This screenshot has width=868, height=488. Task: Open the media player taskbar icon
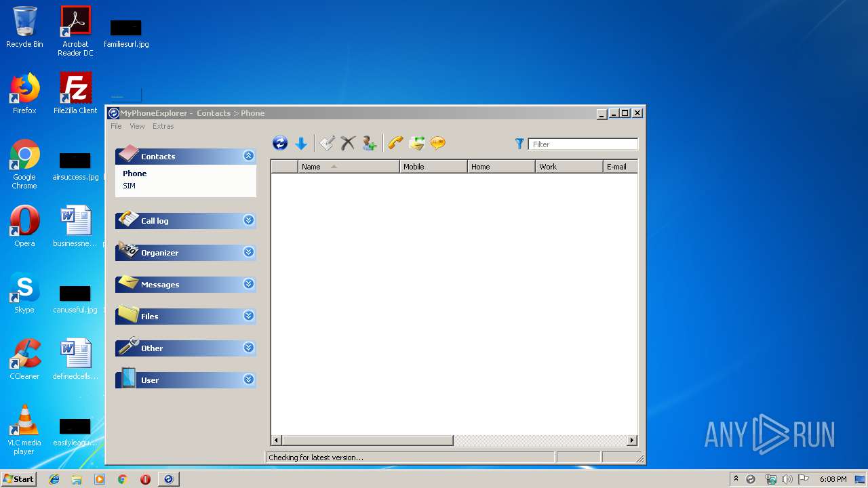pos(100,479)
